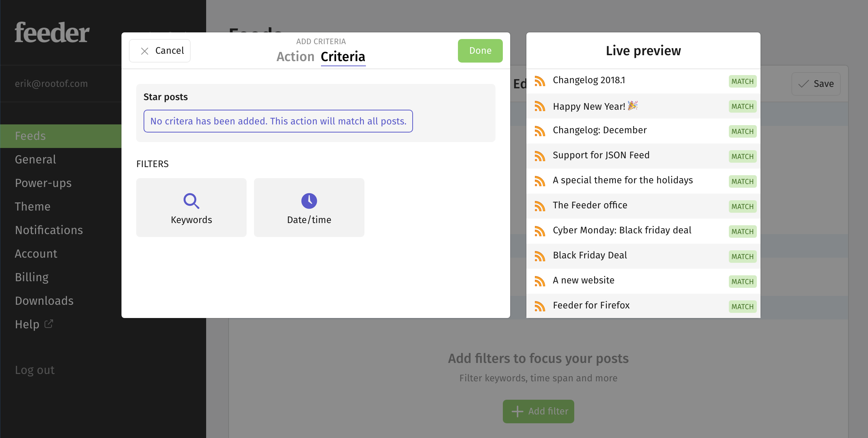Switch to the Action tab
868x438 pixels.
click(295, 57)
